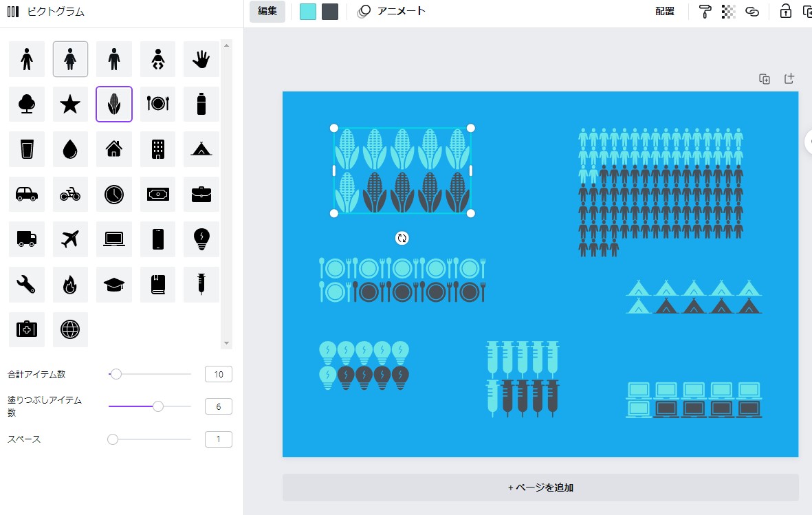Click the 塗りつぶしアイテム数 slider handle
812x515 pixels.
[158, 407]
